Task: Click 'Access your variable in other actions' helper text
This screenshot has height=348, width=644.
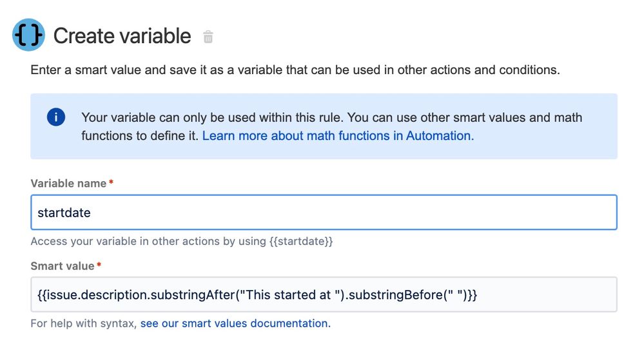Action: 148,241
